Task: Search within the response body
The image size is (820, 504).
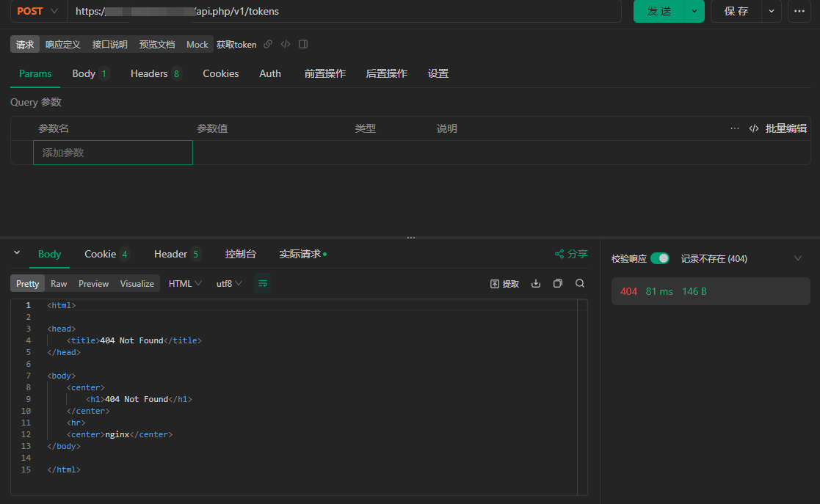Action: point(580,284)
